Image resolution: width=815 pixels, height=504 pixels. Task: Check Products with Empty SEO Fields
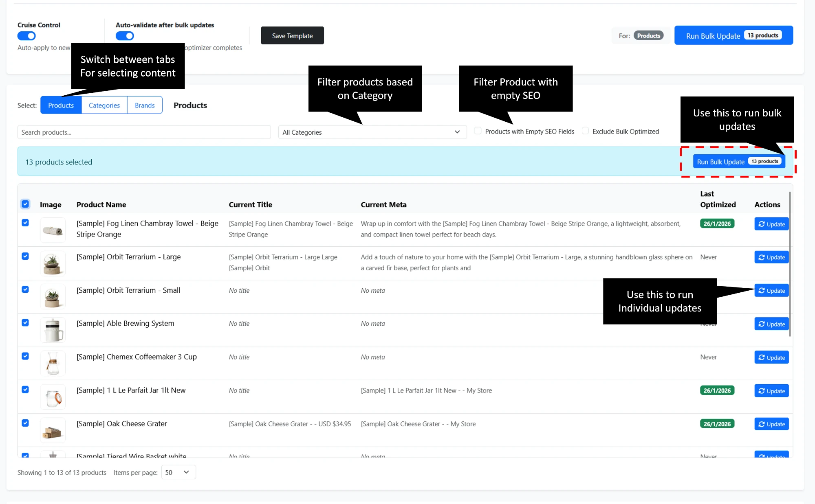click(477, 131)
